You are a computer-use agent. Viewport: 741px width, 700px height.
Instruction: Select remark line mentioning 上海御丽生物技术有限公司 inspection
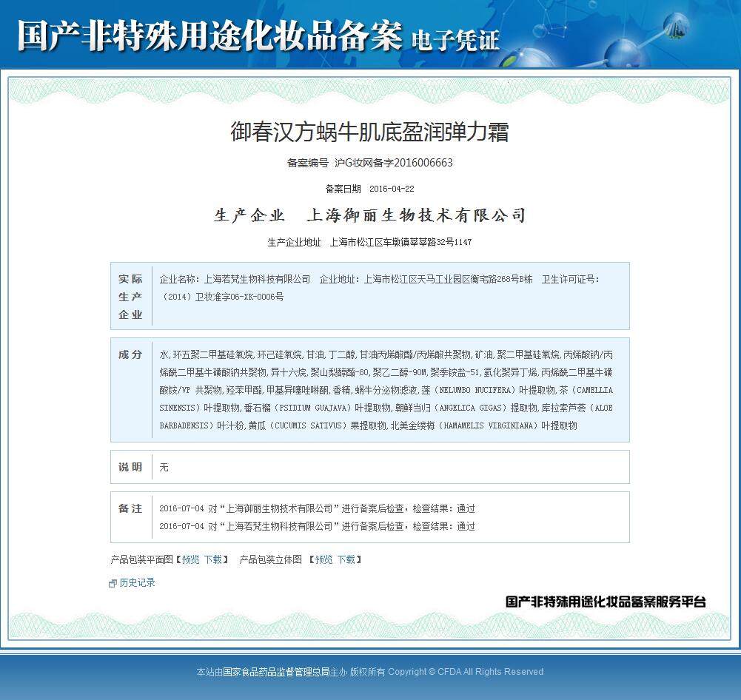pos(317,508)
